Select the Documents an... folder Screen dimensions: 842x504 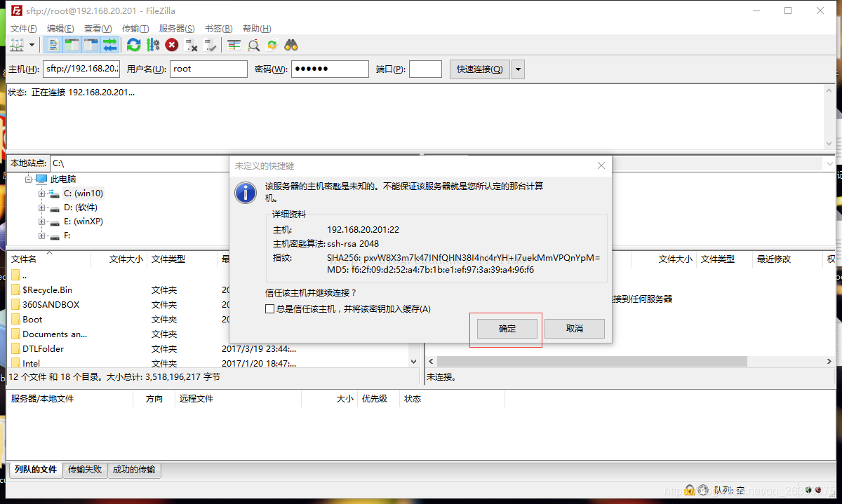tap(55, 334)
